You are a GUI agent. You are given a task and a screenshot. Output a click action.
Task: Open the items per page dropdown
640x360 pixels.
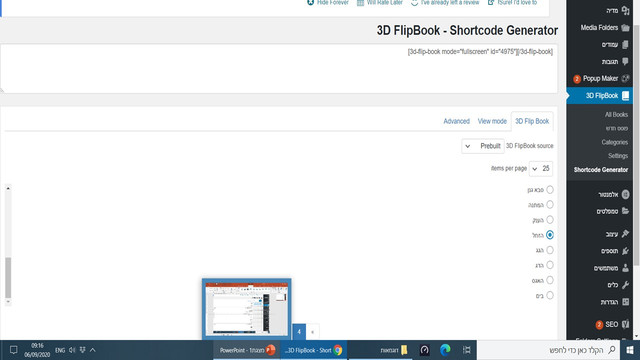coord(541,169)
